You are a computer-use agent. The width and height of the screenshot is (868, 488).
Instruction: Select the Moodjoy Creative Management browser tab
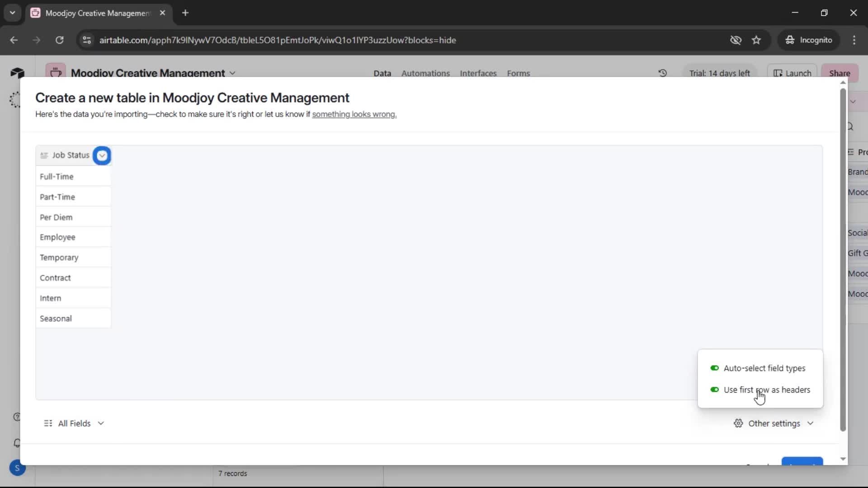point(98,13)
